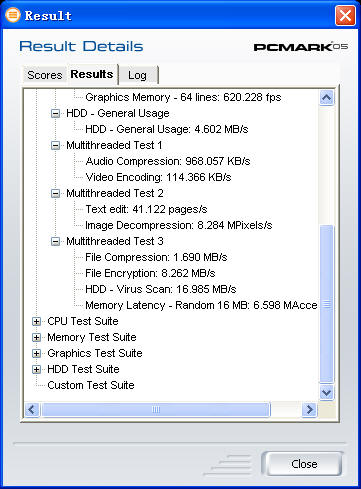Click the vertical scrollbar down arrow
The width and height of the screenshot is (361, 489).
pyautogui.click(x=326, y=392)
